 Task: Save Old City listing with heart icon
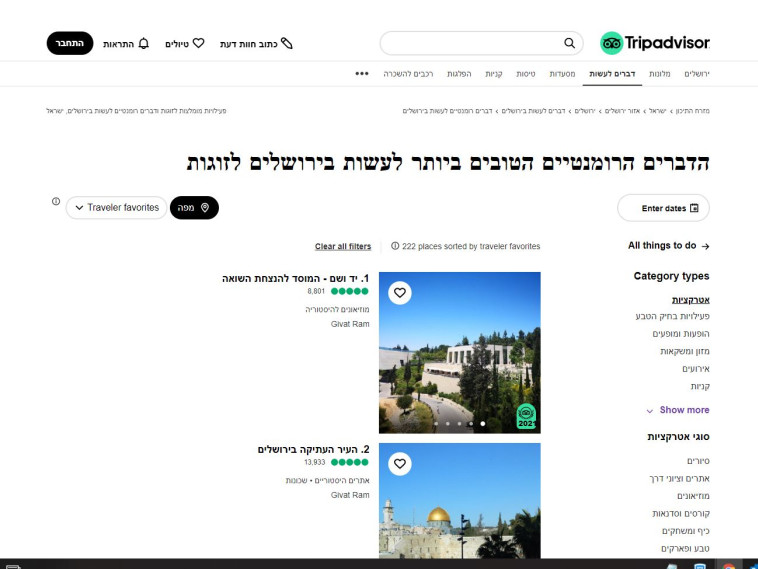click(400, 464)
